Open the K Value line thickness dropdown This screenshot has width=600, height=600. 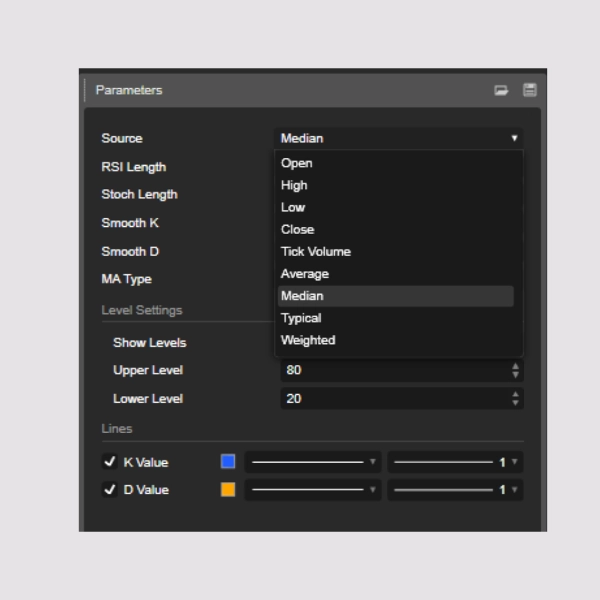[455, 462]
